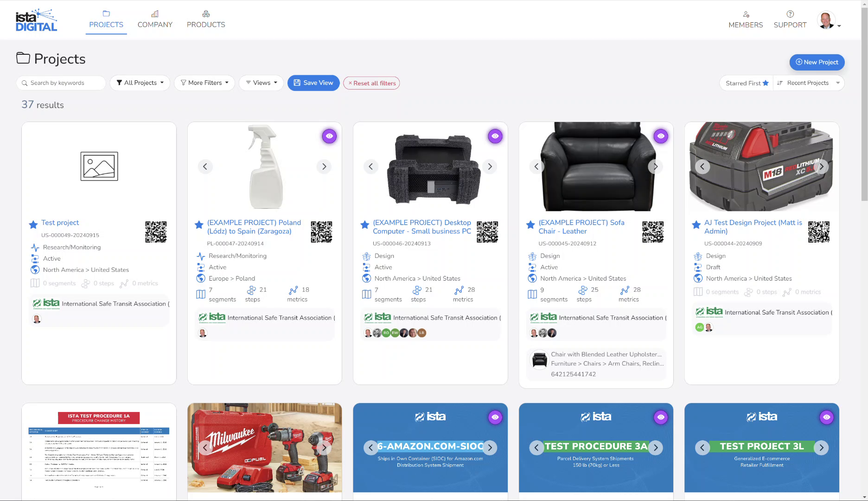Open the Poland (Lódz) to Spain project link

[254, 227]
